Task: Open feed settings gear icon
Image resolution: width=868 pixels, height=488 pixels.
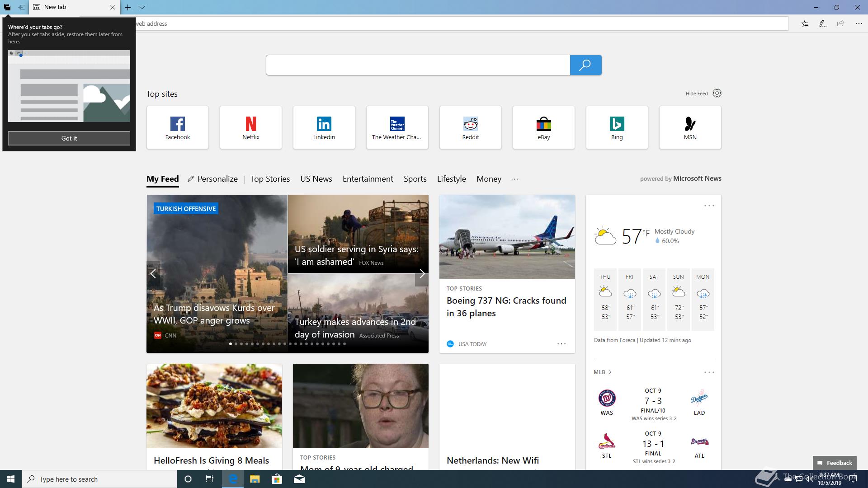Action: pos(717,93)
